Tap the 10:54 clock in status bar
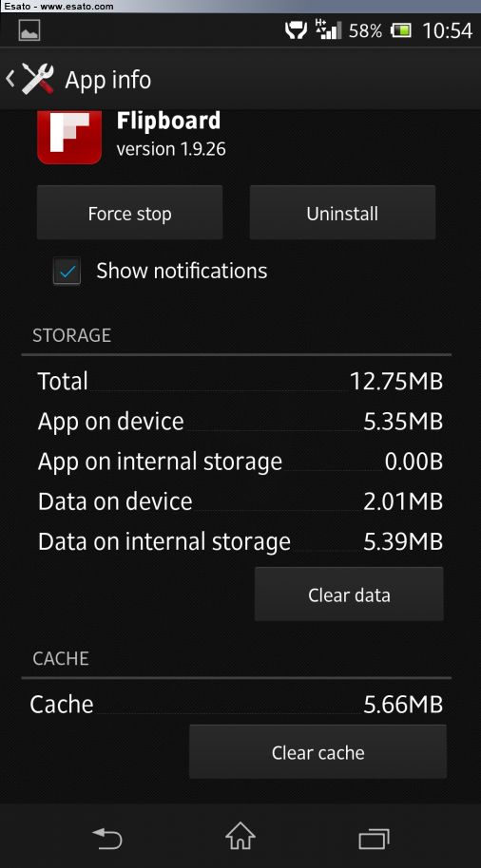This screenshot has width=481, height=868. click(x=447, y=31)
